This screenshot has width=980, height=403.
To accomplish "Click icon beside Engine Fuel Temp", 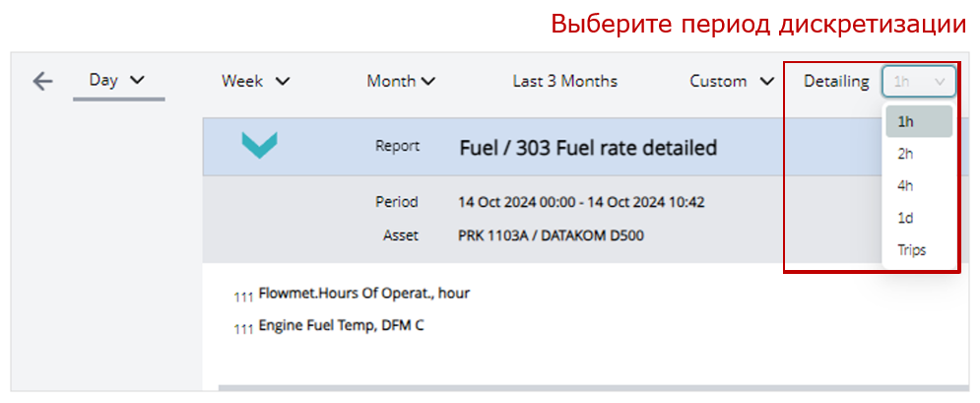I will [x=243, y=328].
